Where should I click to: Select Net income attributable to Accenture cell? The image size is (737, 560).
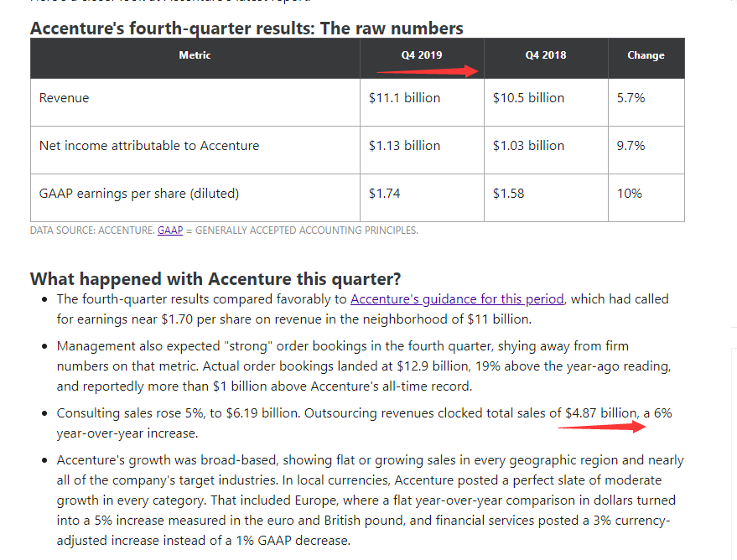tap(195, 150)
